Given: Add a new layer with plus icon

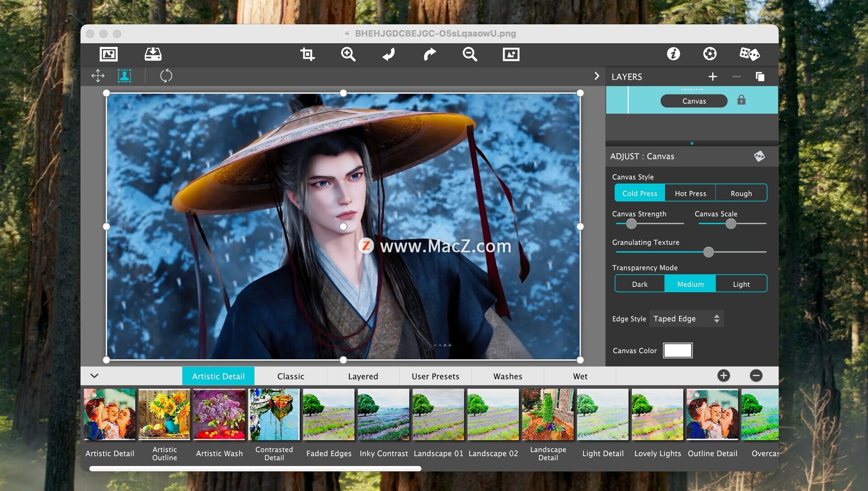Looking at the screenshot, I should click(x=712, y=76).
